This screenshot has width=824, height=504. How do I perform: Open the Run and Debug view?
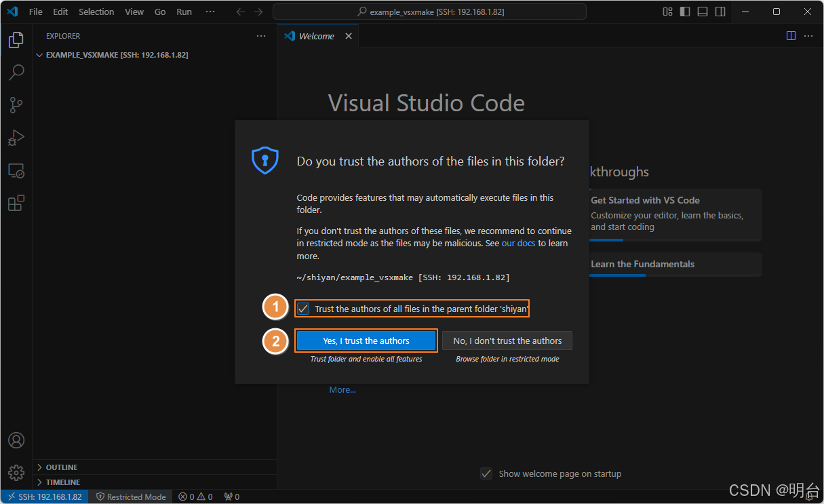click(x=16, y=138)
